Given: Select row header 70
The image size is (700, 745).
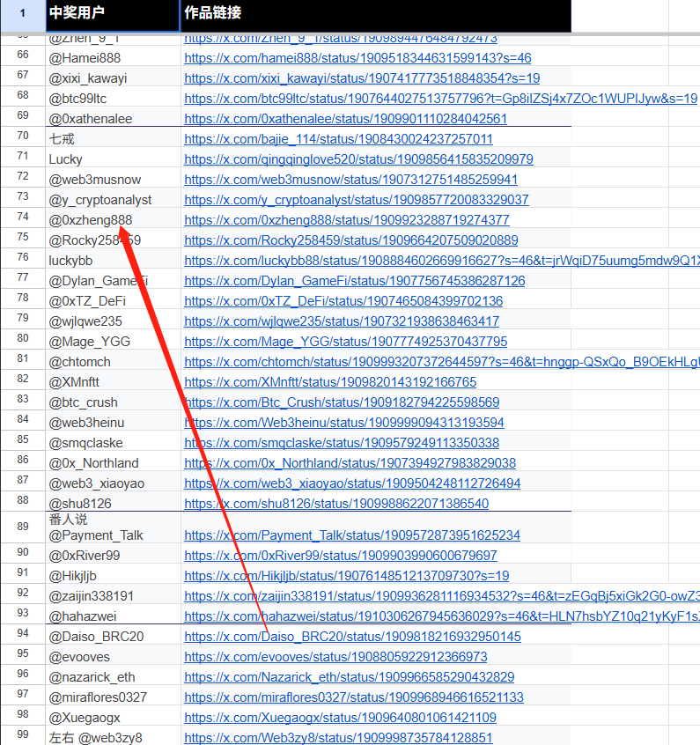Looking at the screenshot, I should point(23,136).
